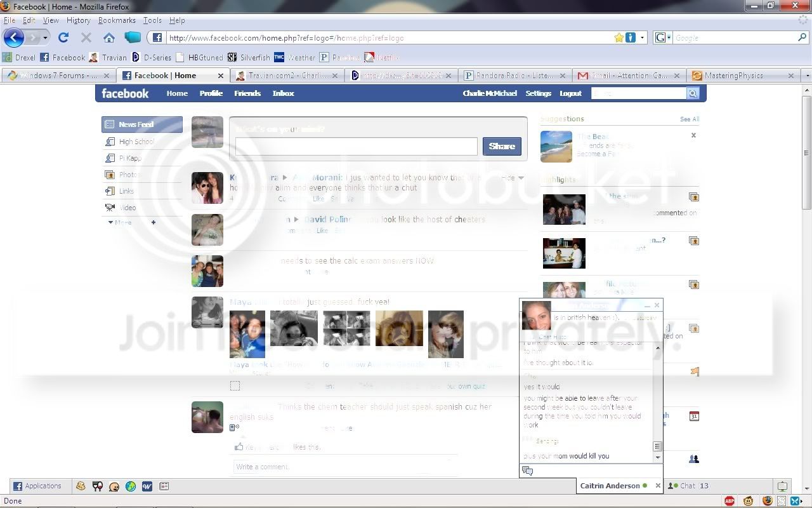Switch to the Pandora Radio tab
This screenshot has width=812, height=508.
(x=516, y=75)
